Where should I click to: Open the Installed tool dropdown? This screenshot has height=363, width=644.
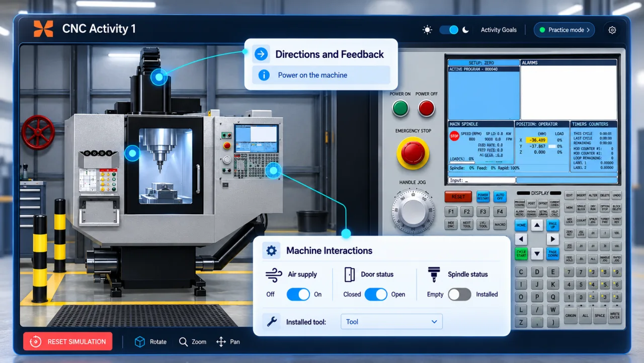point(391,322)
